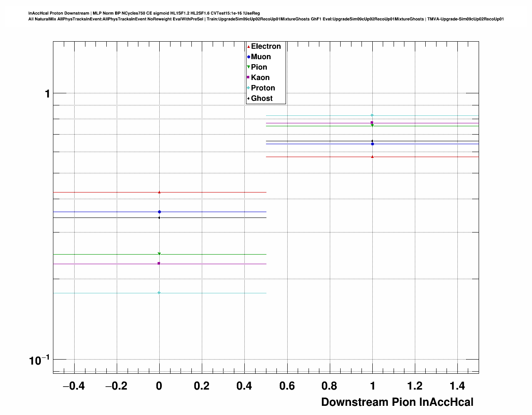Click the blue Muon circle in the legend
This screenshot has height=415, width=532.
[248, 57]
